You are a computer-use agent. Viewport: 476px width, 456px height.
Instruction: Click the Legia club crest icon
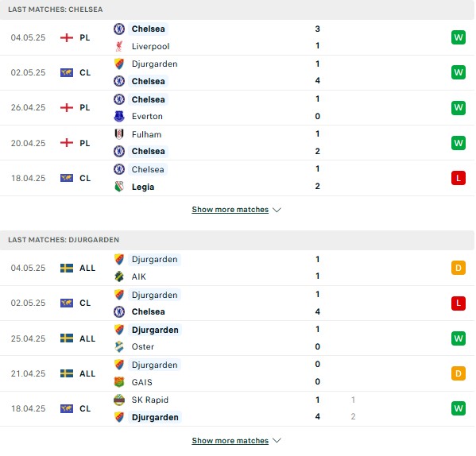tap(119, 187)
